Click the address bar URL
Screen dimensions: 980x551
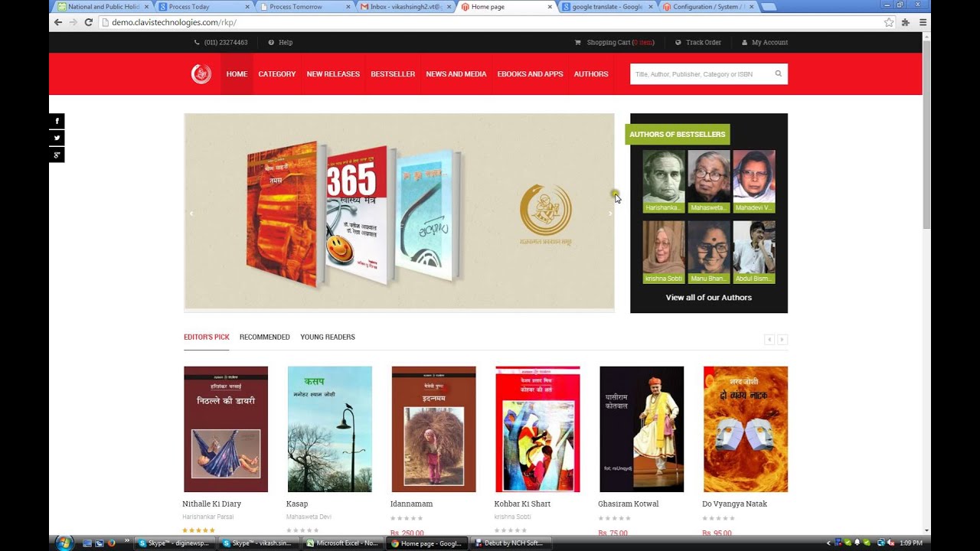tap(174, 22)
